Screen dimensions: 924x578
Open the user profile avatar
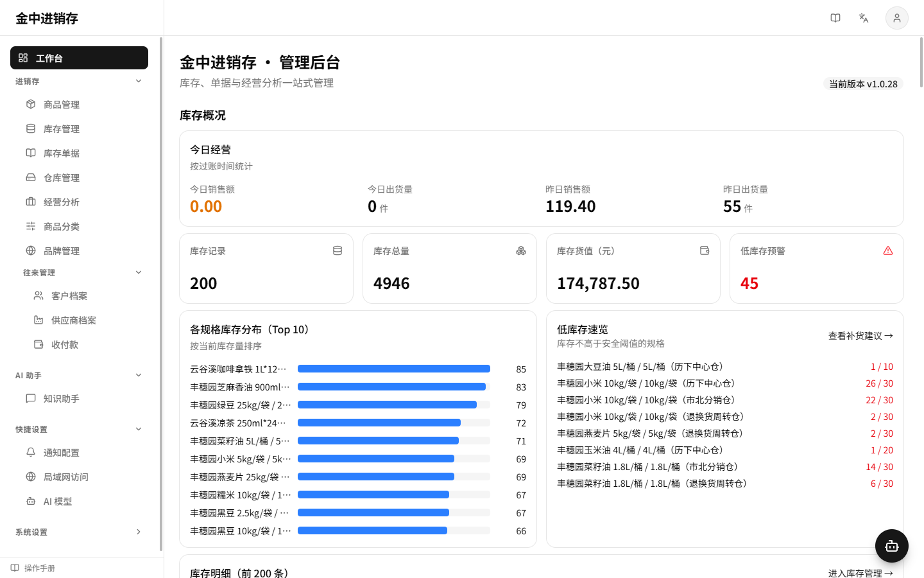pos(897,18)
